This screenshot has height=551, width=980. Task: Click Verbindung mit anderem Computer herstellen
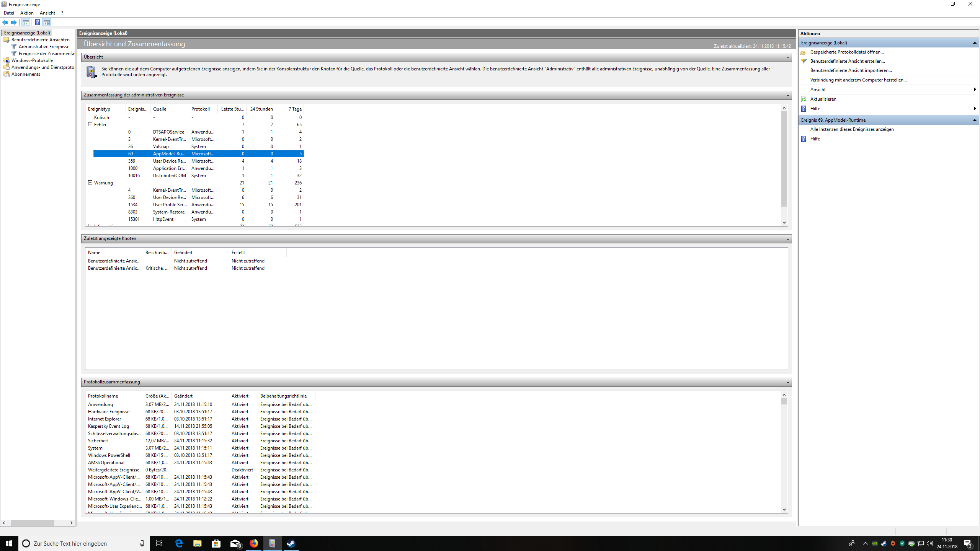[858, 80]
